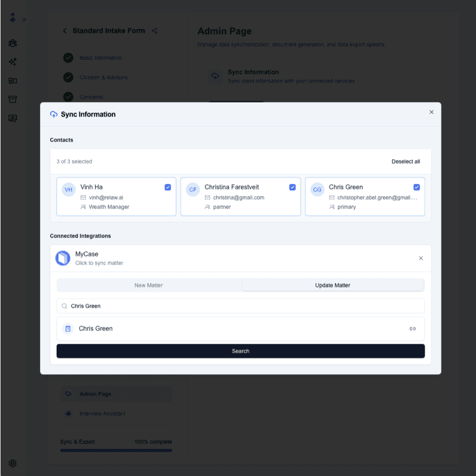The width and height of the screenshot is (476, 476).
Task: Deselect the Christina Farestveit checkbox
Action: pos(292,187)
